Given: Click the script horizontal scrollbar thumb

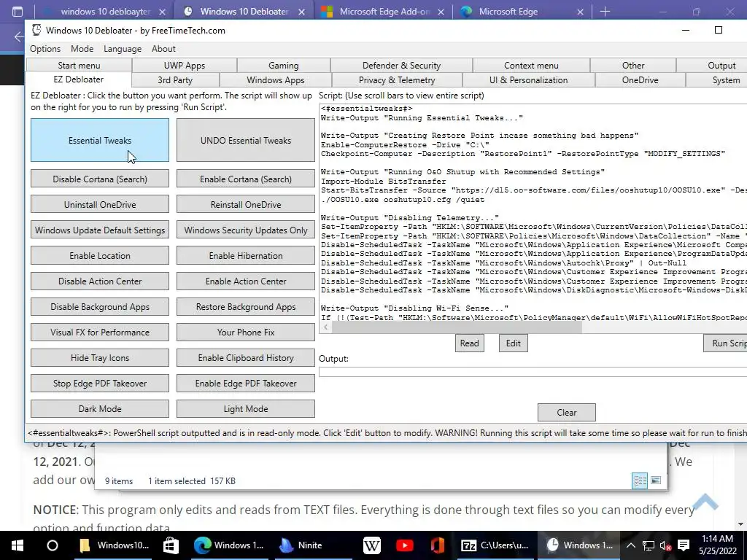Looking at the screenshot, I should pos(457,327).
